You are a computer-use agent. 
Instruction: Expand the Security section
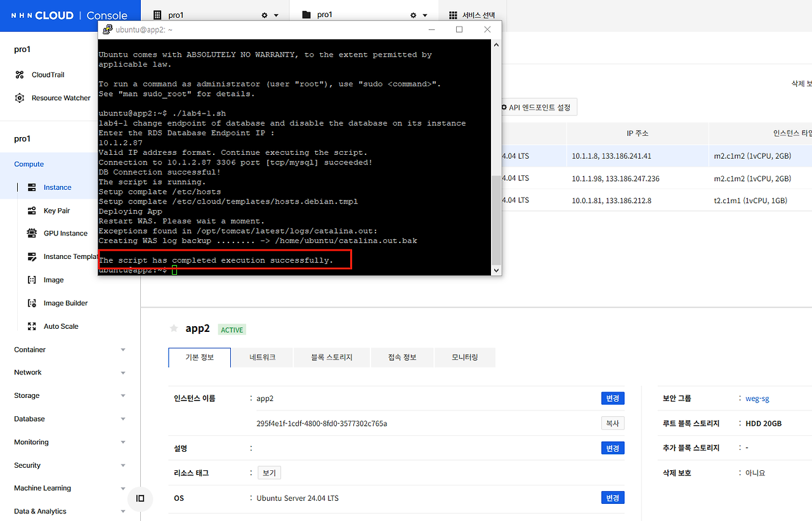(70, 465)
